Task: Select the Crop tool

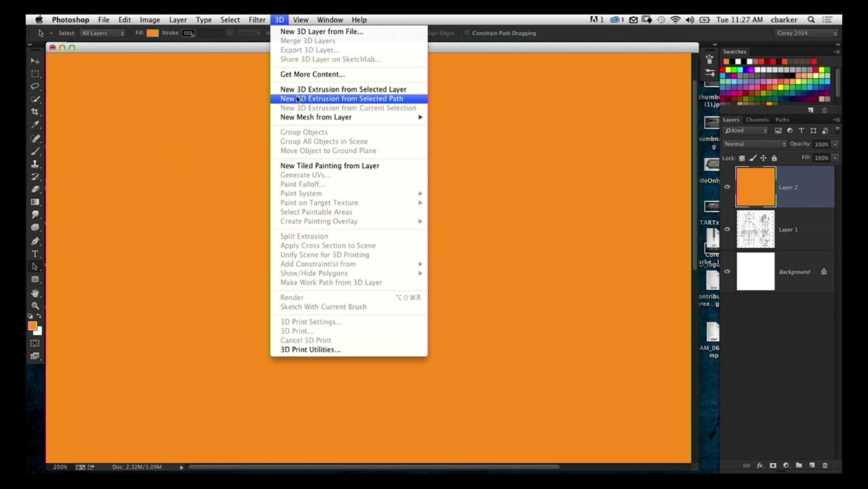Action: (35, 112)
